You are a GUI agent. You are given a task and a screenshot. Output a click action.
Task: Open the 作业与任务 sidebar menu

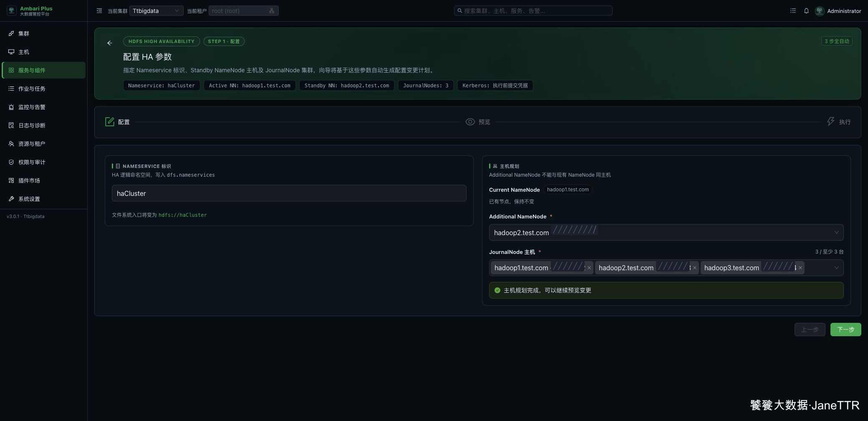(x=44, y=89)
